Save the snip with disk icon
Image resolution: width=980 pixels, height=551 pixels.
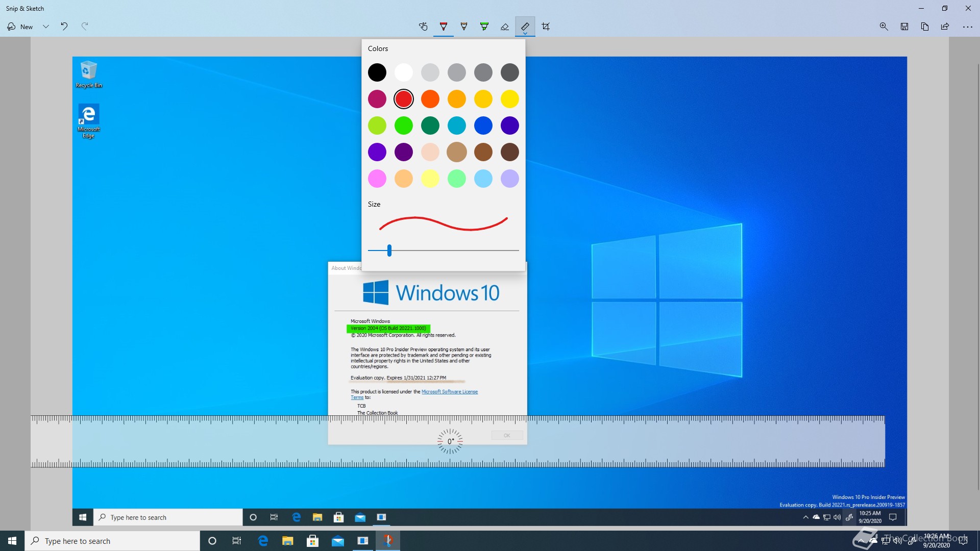pyautogui.click(x=904, y=27)
